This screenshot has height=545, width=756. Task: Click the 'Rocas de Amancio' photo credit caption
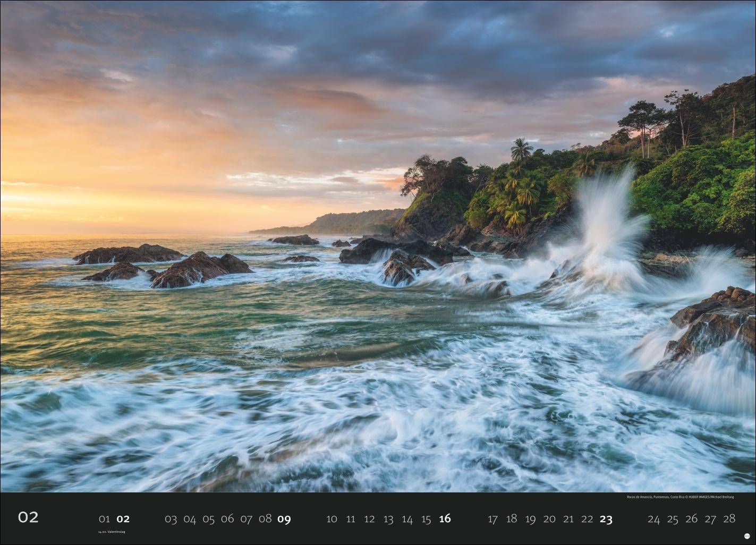click(x=680, y=497)
